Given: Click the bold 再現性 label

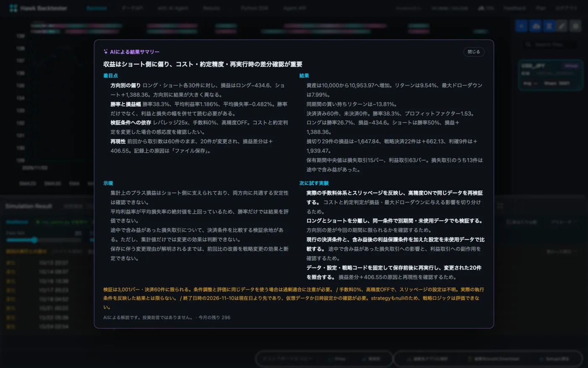Looking at the screenshot, I should [x=118, y=141].
